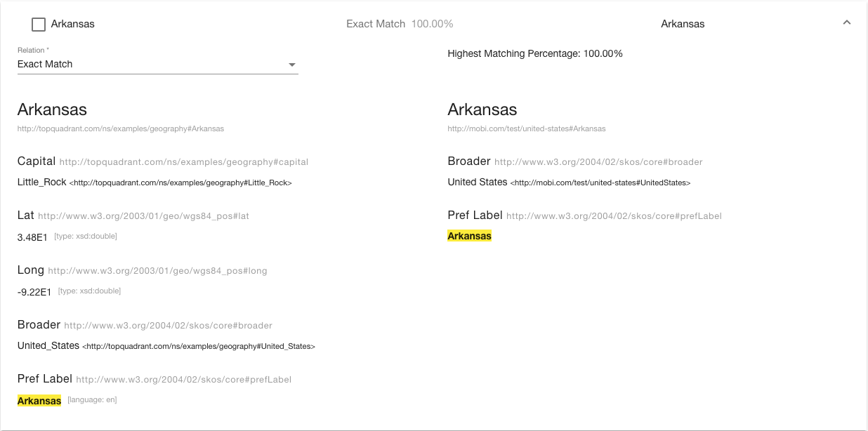Click the geography#capital property URI
This screenshot has height=431, width=868.
click(183, 162)
